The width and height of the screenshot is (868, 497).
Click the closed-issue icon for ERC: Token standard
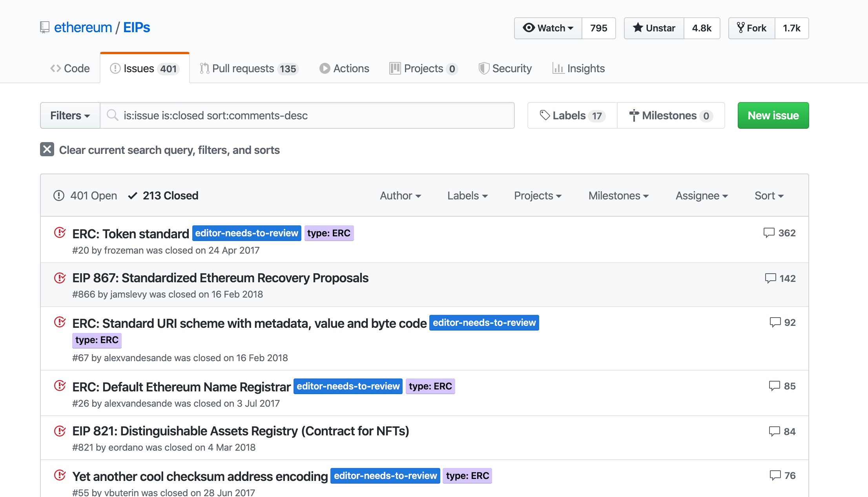[x=60, y=232]
